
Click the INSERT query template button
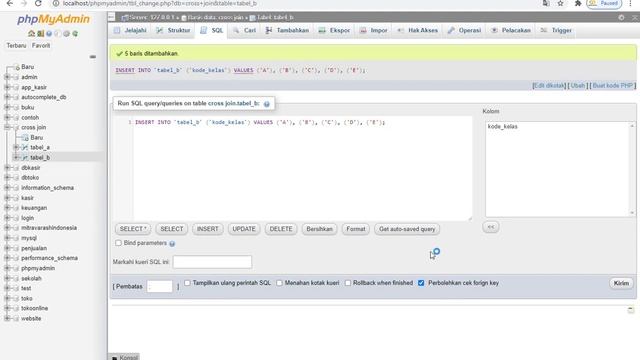pyautogui.click(x=207, y=229)
